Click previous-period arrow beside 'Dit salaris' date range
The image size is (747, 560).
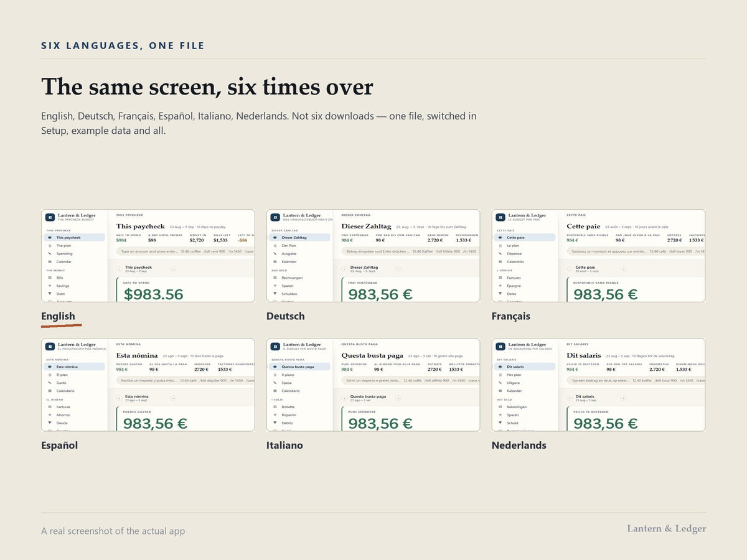[x=570, y=398]
